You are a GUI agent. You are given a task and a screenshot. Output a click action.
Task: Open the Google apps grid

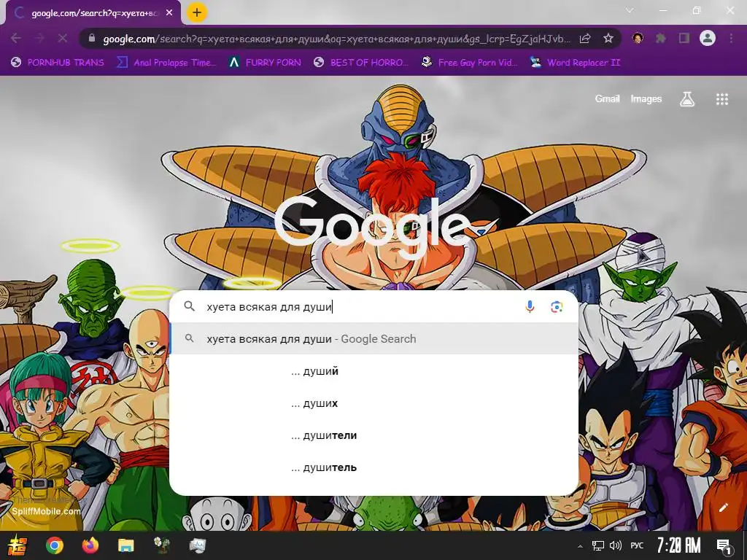pyautogui.click(x=722, y=99)
